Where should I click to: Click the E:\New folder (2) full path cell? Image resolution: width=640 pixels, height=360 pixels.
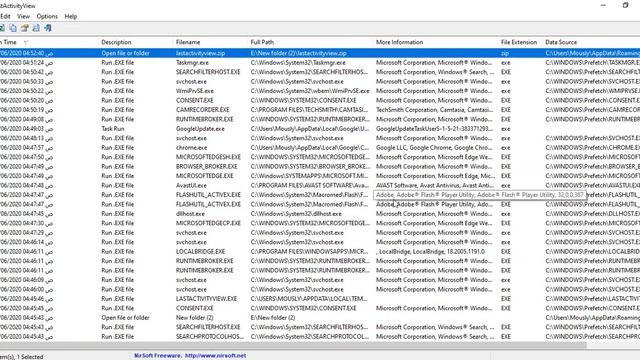click(273, 318)
